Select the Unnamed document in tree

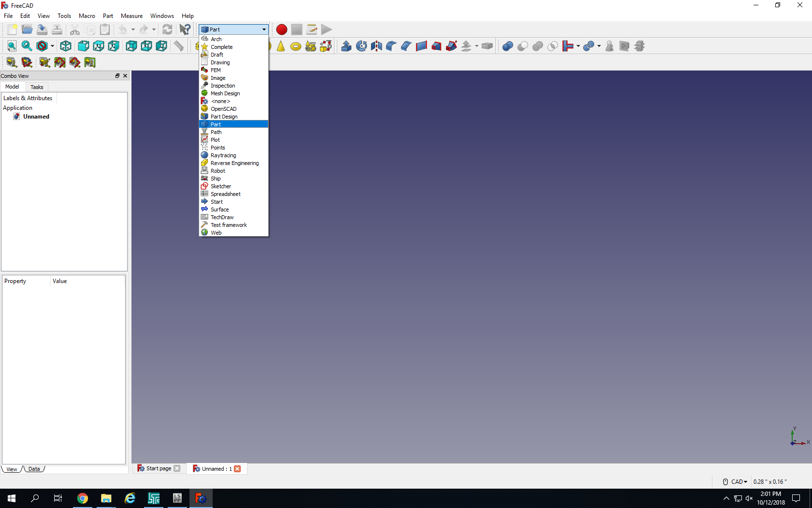(36, 117)
